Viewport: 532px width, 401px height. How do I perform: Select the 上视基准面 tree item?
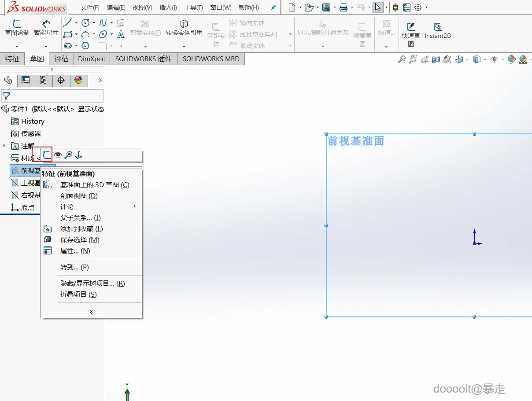(x=26, y=183)
